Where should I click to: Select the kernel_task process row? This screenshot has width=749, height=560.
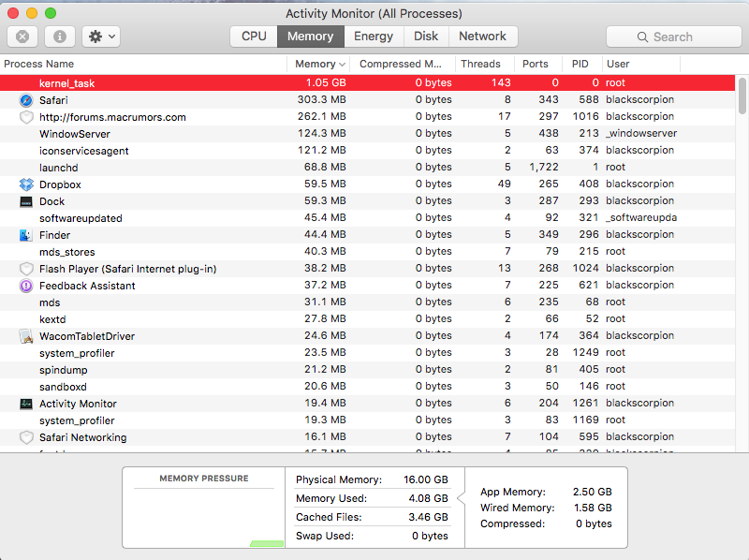click(367, 82)
